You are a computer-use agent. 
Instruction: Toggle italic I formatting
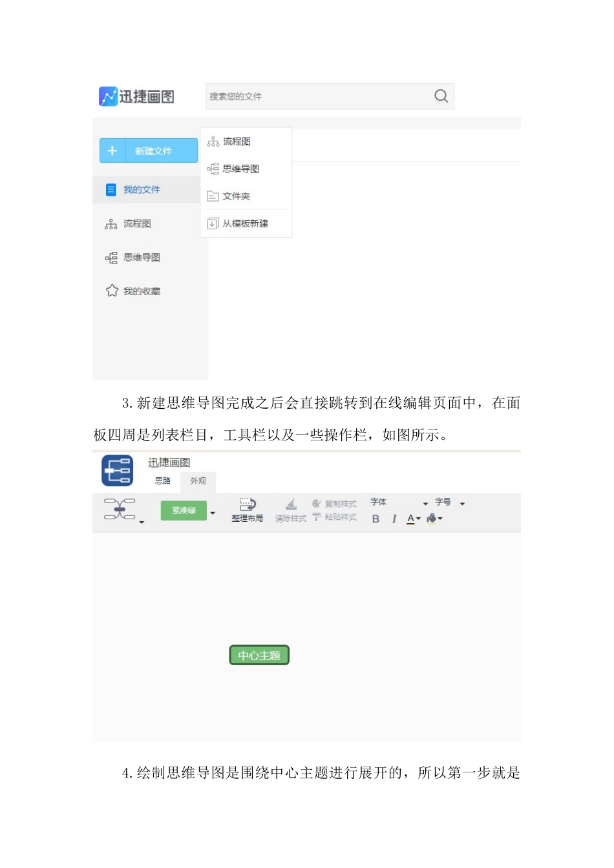coord(394,519)
